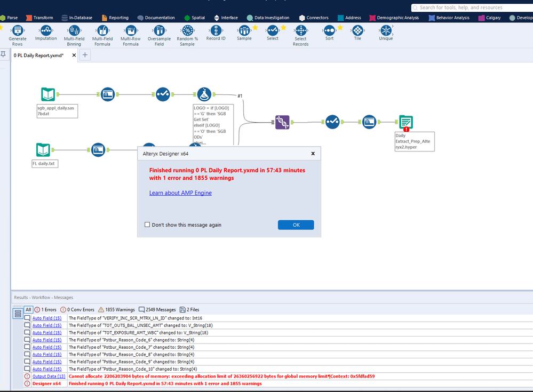Open the Address tool category
This screenshot has width=533, height=392.
coord(349,18)
